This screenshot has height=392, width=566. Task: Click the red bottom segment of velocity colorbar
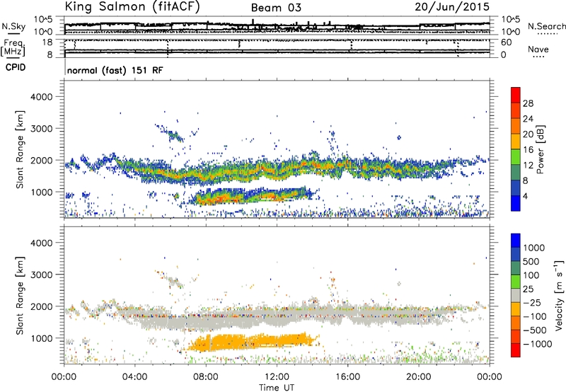point(516,350)
